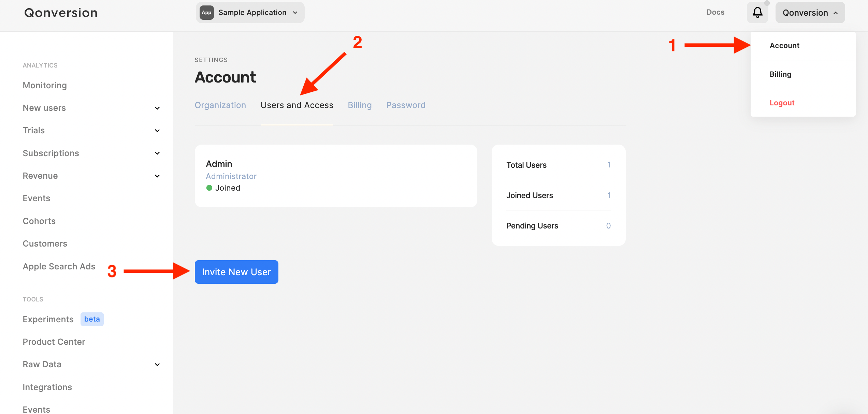Image resolution: width=868 pixels, height=414 pixels.
Task: Expand the Raw Data section
Action: point(157,365)
